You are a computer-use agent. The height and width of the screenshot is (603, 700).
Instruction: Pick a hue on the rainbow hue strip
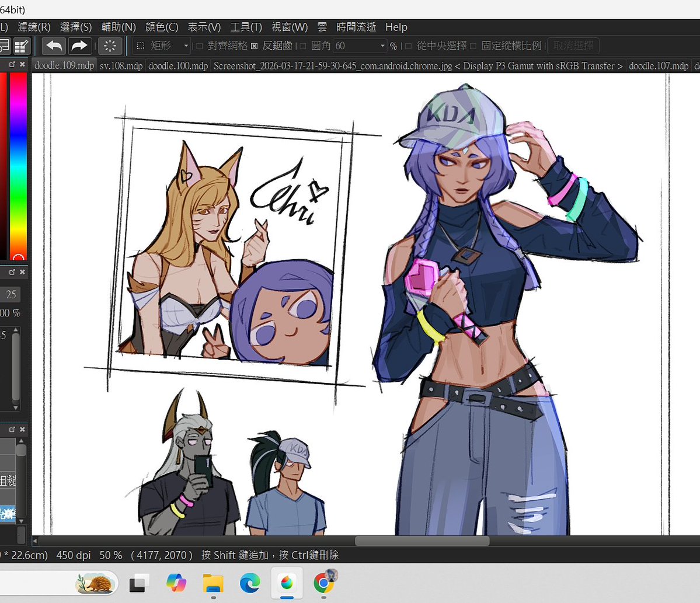(x=18, y=165)
